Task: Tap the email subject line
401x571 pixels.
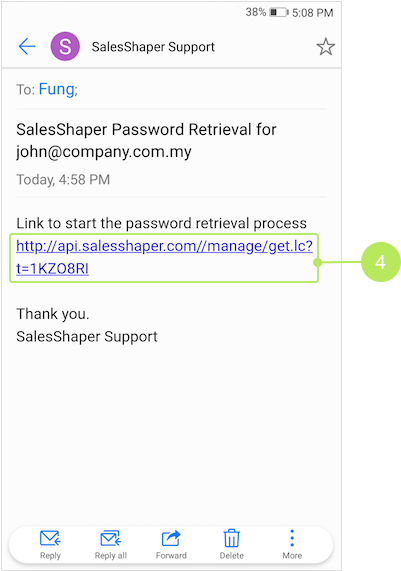Action: [146, 141]
